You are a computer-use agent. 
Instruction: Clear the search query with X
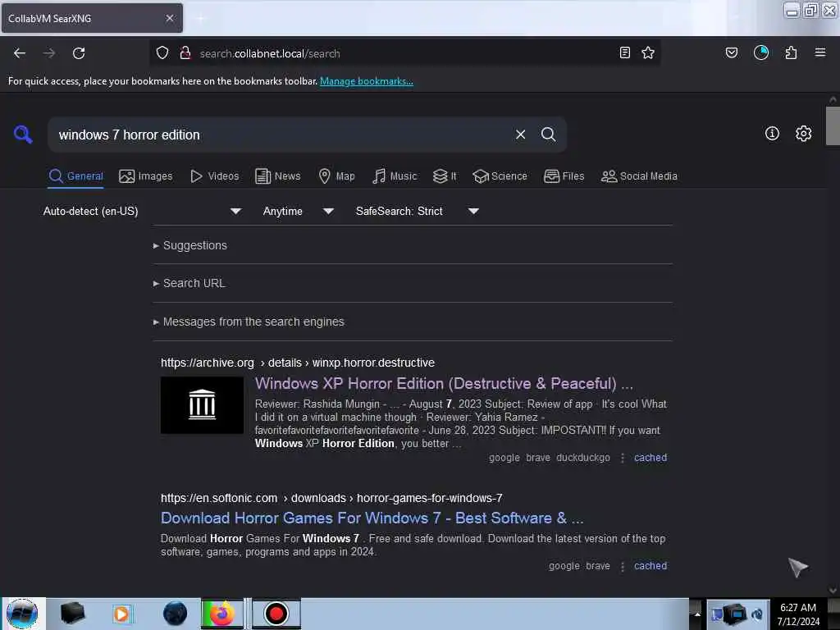521,135
